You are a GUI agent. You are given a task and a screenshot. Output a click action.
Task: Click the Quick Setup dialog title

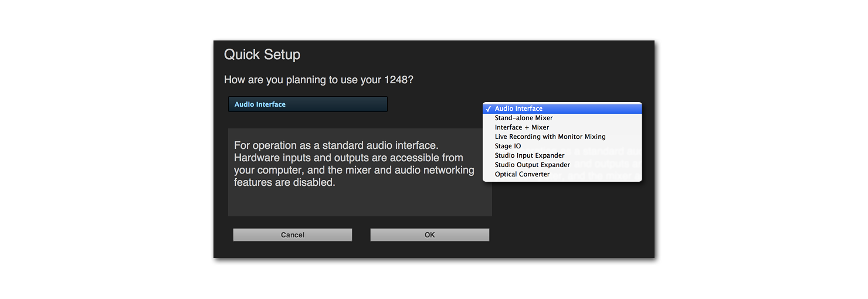point(262,55)
